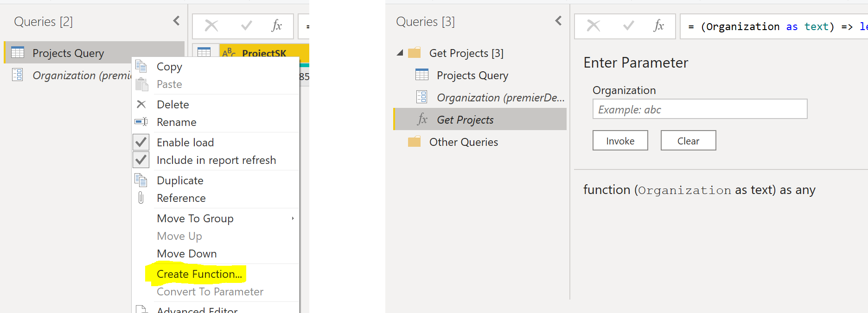Select the Get Projects function query

(x=465, y=120)
